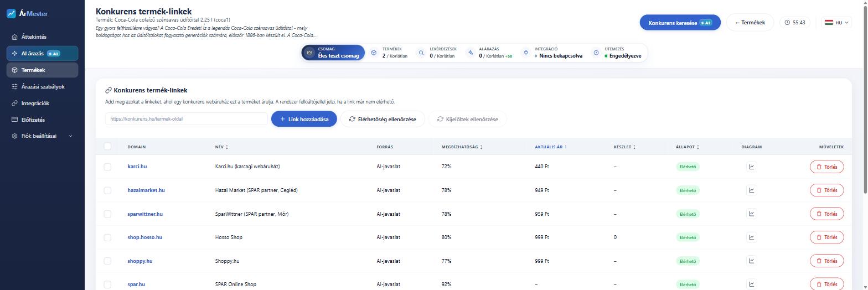Screen dimensions: 868x290
Task: Delete the shoppy.hu link with Törlés
Action: pos(826,261)
